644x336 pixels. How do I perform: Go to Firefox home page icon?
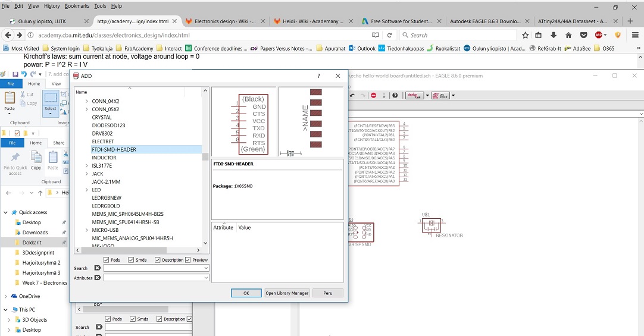coord(568,35)
